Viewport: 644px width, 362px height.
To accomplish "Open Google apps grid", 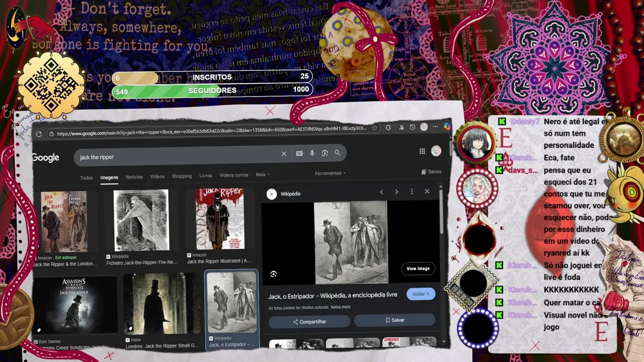I will pos(422,151).
